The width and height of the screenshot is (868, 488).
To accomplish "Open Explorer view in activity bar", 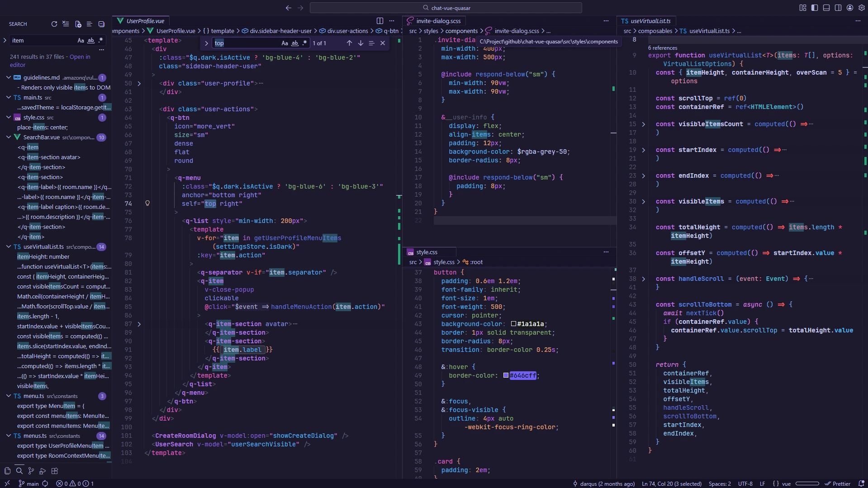I will (x=7, y=471).
